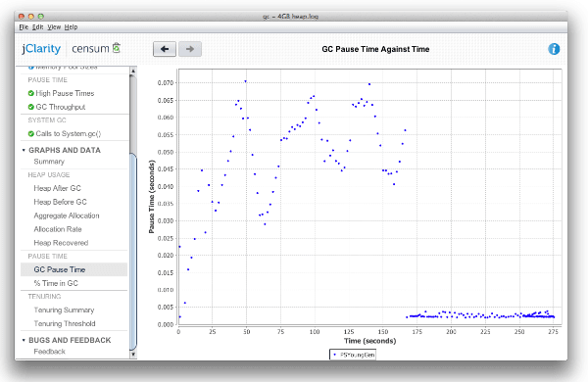Open the blue info icon
Image resolution: width=588 pixels, height=382 pixels.
(x=554, y=49)
